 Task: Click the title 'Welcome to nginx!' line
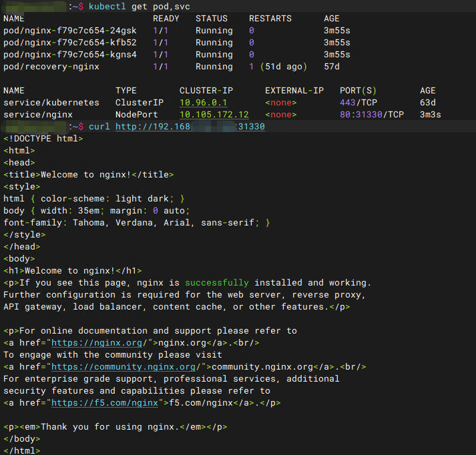point(88,175)
